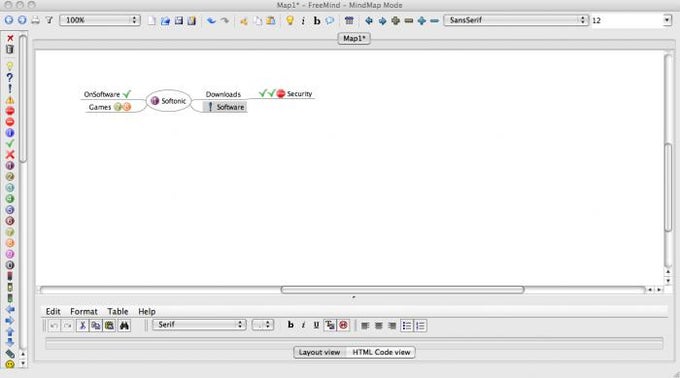The height and width of the screenshot is (378, 680).
Task: Open the Format menu in the note editor
Action: 84,311
